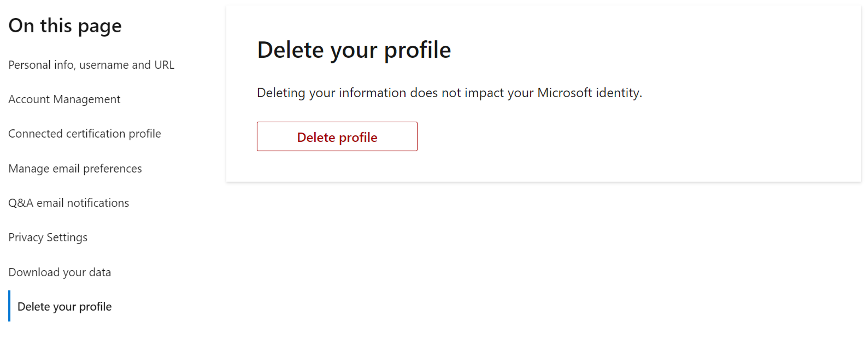This screenshot has width=868, height=343.
Task: Expand Account Management options
Action: (65, 99)
